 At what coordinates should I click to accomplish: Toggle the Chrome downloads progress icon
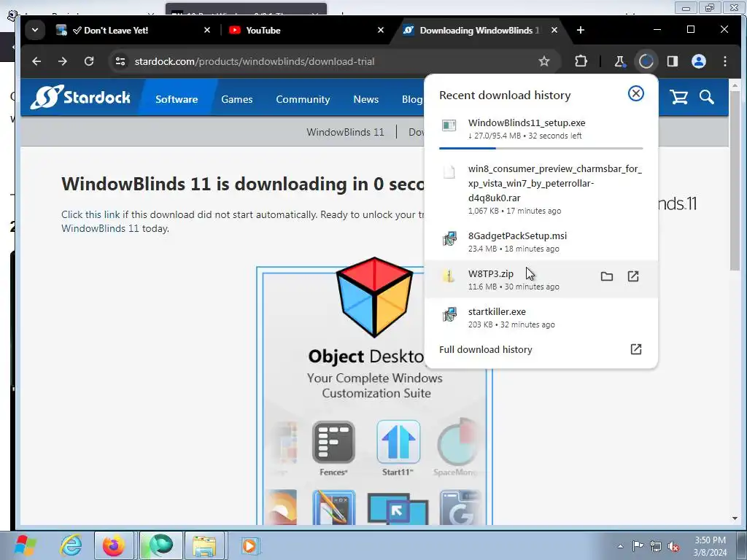click(646, 61)
